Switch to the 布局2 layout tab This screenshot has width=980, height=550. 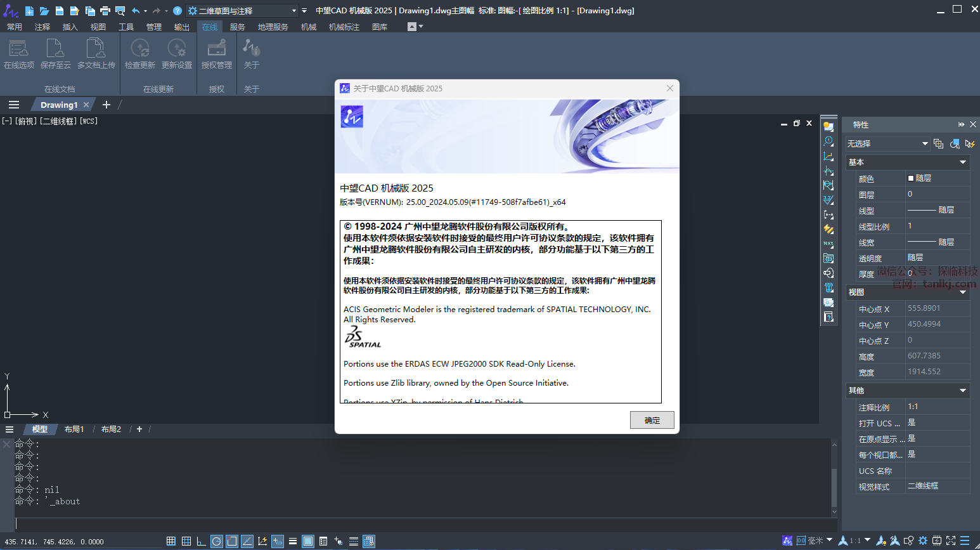[x=111, y=429]
